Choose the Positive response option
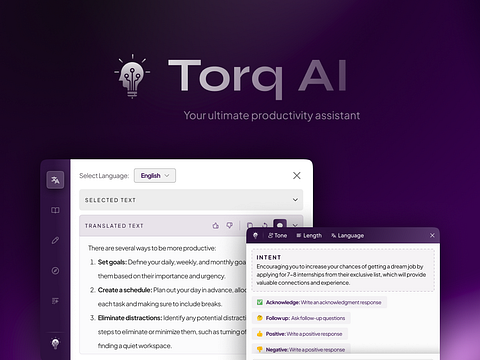This screenshot has width=480, height=360. coord(300,334)
